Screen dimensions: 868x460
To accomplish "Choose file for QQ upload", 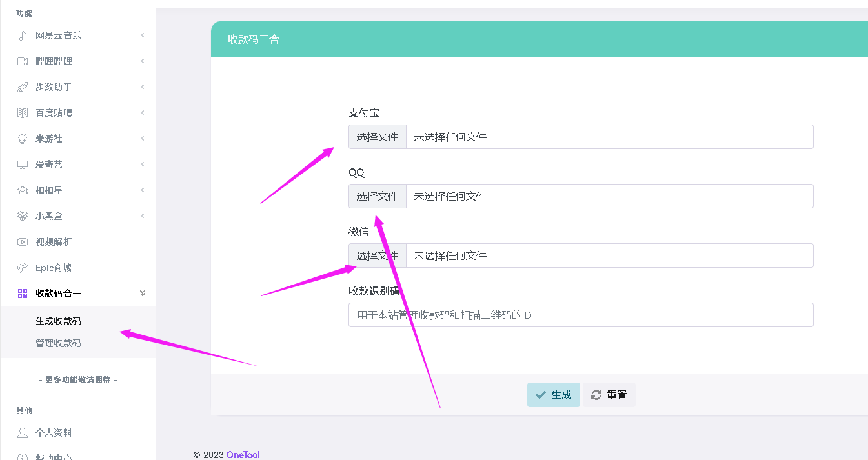I will click(378, 196).
